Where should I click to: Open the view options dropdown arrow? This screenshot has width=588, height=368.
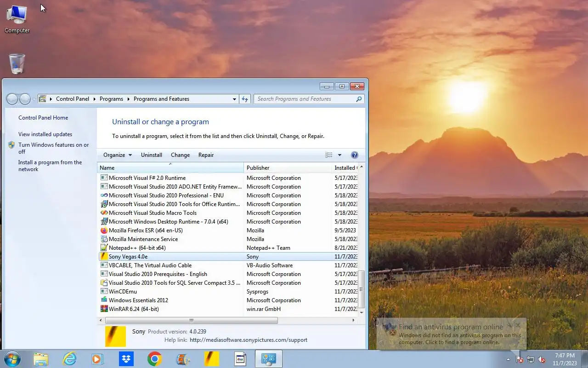point(340,155)
